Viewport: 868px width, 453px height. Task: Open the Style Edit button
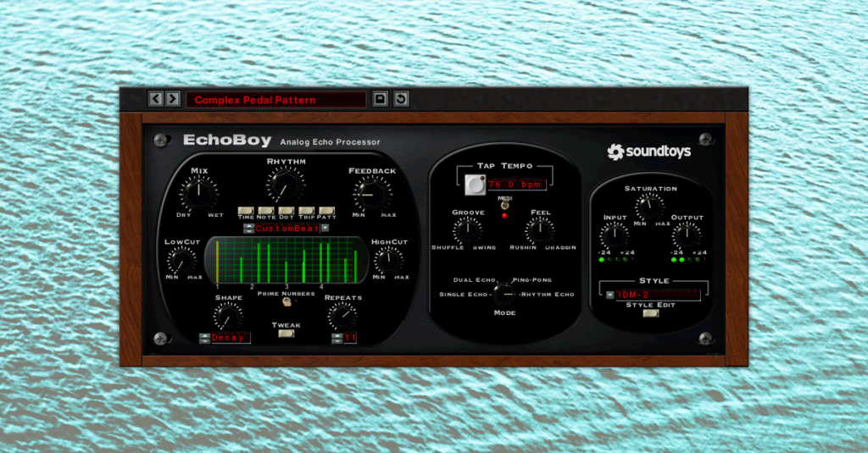(x=650, y=313)
